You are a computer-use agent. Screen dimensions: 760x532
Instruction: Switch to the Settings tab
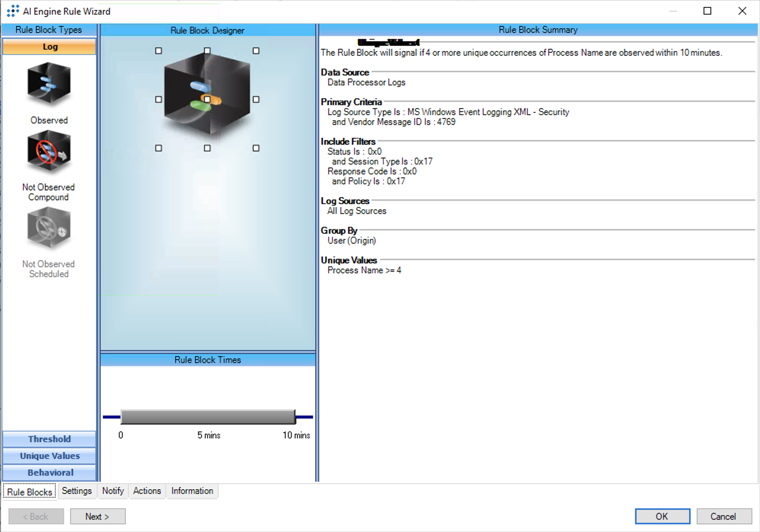pos(77,491)
